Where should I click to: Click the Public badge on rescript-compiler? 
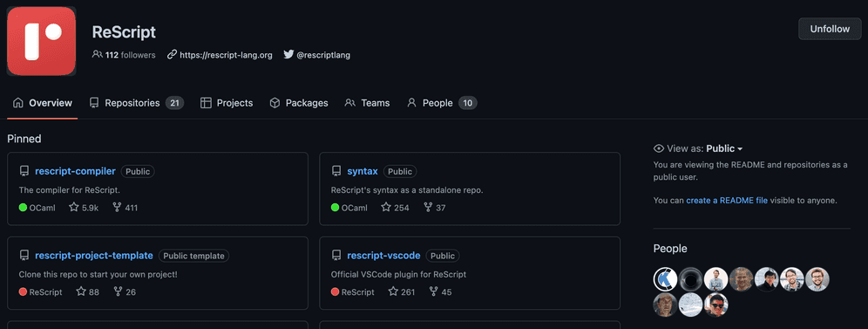tap(138, 172)
